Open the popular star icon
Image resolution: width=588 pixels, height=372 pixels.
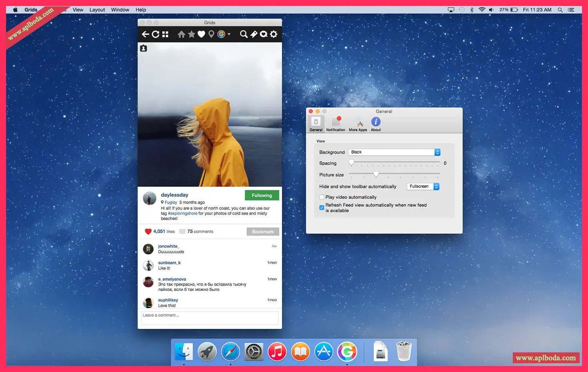(x=192, y=34)
